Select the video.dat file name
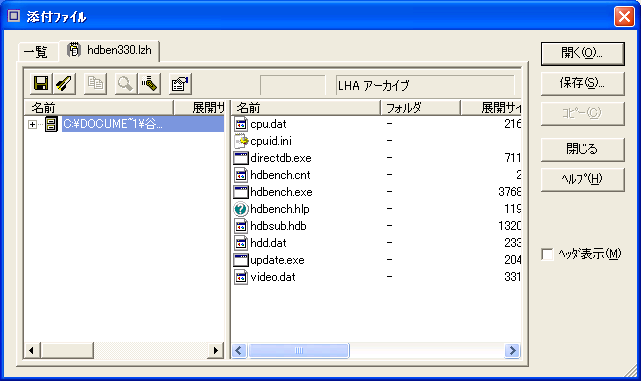This screenshot has height=381, width=641. (273, 277)
